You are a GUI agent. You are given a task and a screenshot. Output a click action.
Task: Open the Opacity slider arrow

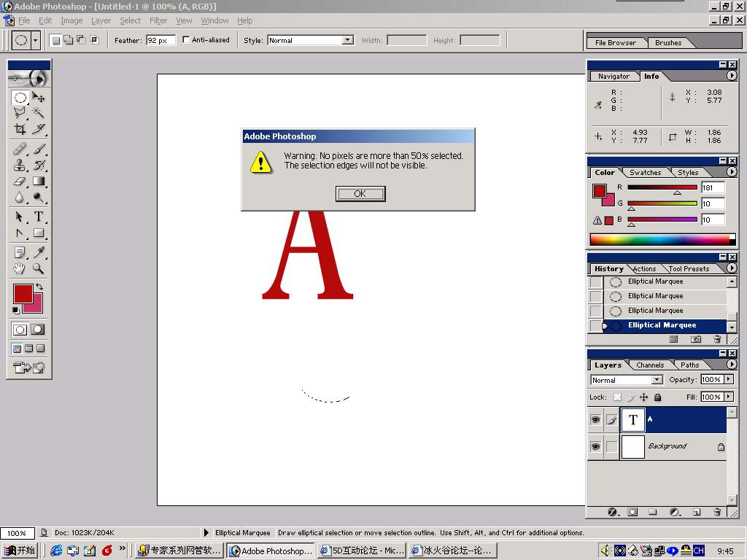728,379
